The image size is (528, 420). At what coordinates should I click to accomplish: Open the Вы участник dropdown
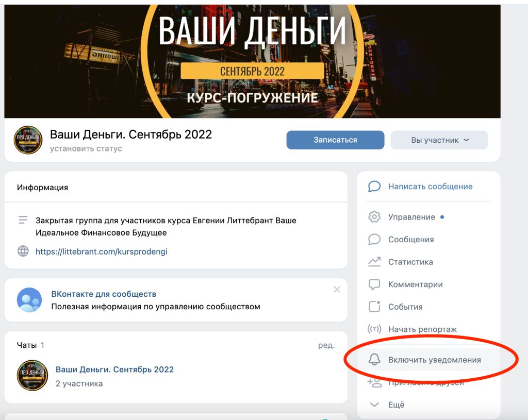coord(439,140)
